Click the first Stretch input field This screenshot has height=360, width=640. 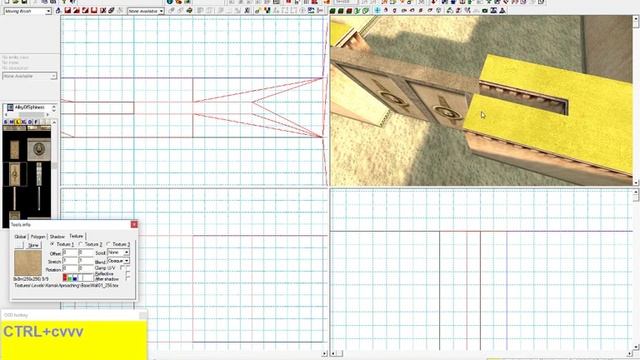pos(70,260)
